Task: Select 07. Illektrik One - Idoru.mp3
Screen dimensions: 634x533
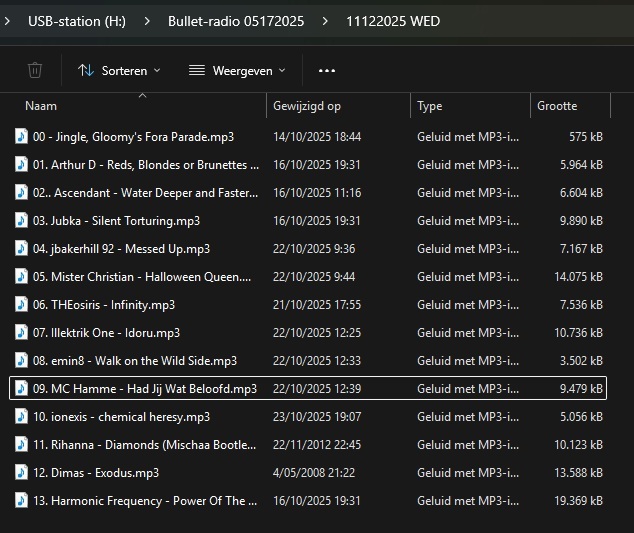Action: [x=106, y=333]
